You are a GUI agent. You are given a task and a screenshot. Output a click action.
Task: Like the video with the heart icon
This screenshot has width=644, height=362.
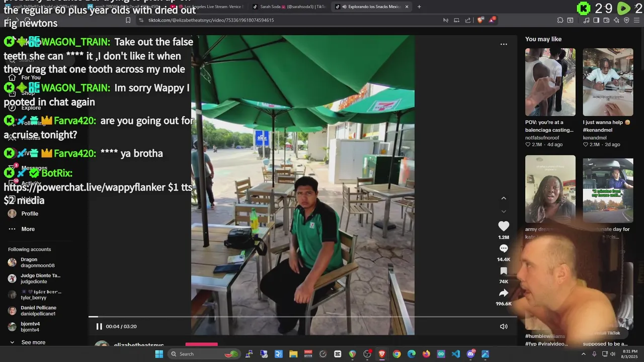504,226
